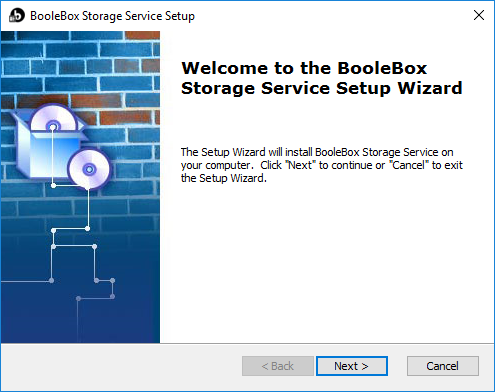This screenshot has width=495, height=392.
Task: Click the BooleBox logo in the title bar
Action: tap(17, 15)
